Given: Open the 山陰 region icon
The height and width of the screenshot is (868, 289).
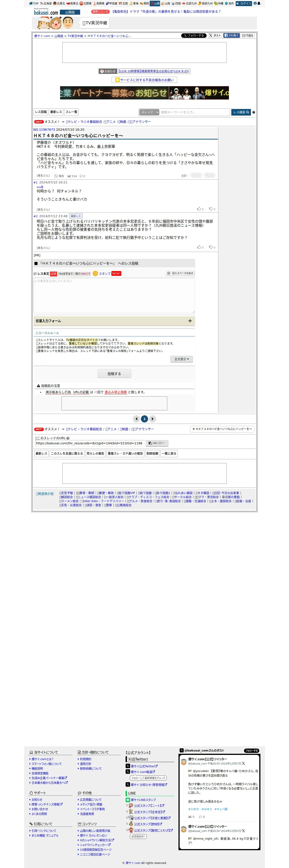Looking at the screenshot, I should coord(165,3).
